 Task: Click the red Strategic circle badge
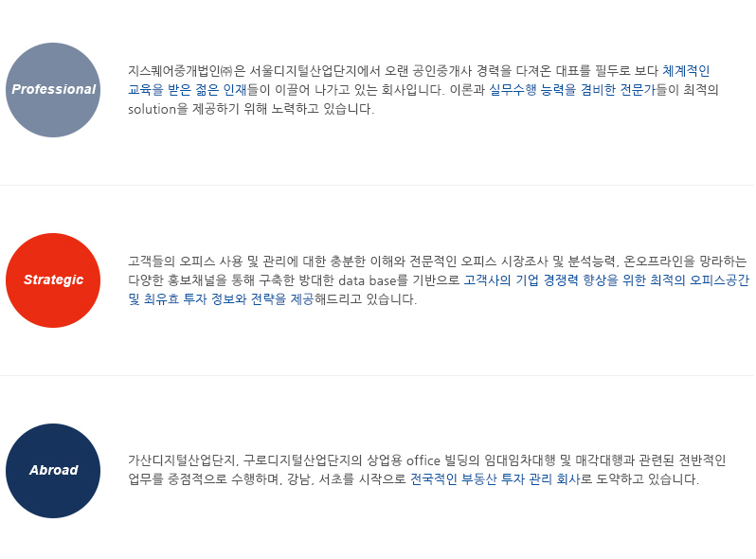click(53, 280)
